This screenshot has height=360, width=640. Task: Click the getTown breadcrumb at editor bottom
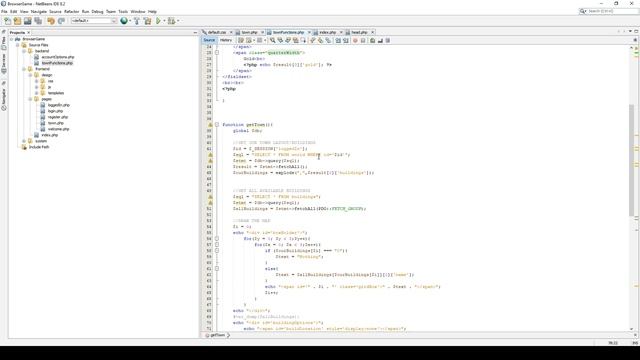coord(217,335)
